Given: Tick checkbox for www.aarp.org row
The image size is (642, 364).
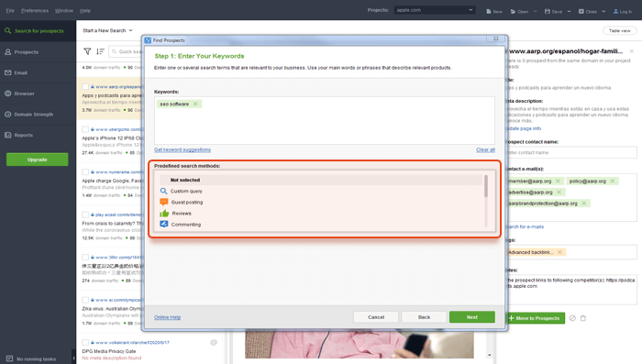Looking at the screenshot, I should coord(85,87).
